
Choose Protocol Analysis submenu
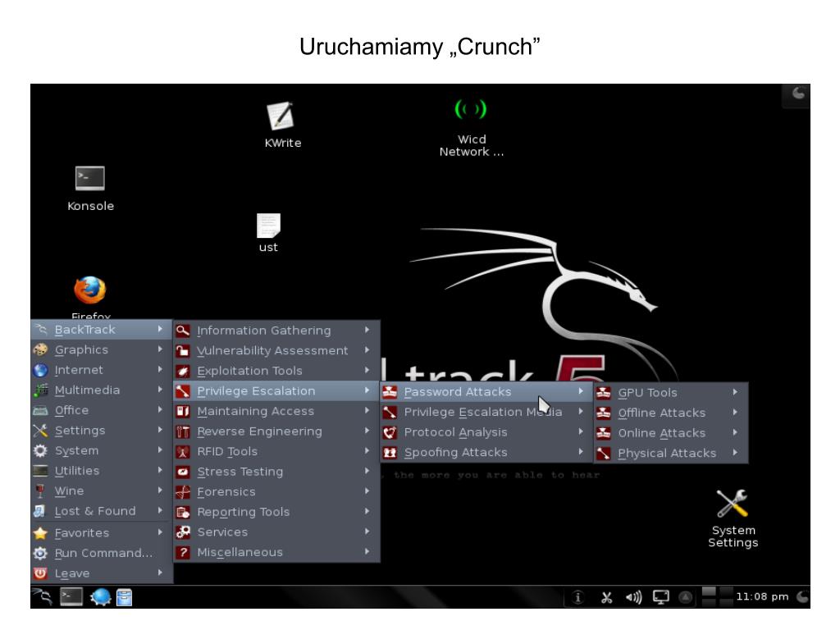pos(486,432)
